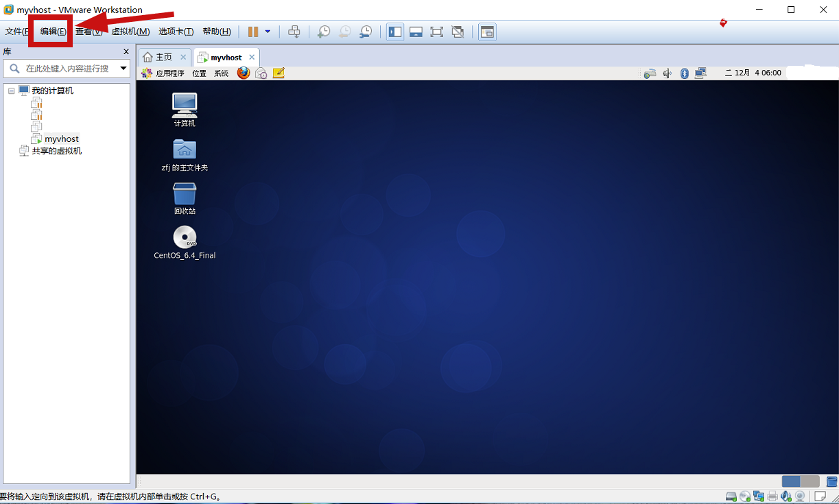Open the guest 系统 menu
This screenshot has height=504, width=839.
pyautogui.click(x=221, y=73)
